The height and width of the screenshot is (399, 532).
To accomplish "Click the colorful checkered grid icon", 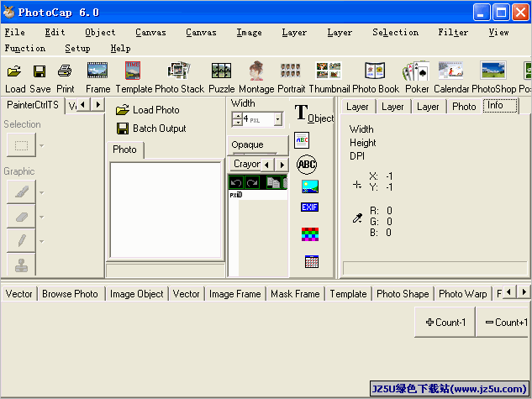I will click(x=310, y=234).
